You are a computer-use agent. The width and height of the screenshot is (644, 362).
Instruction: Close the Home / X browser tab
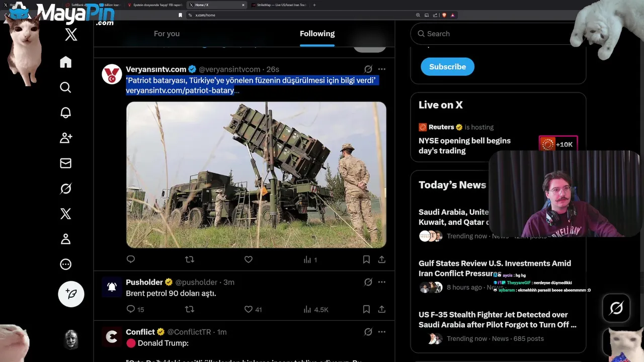(x=243, y=5)
